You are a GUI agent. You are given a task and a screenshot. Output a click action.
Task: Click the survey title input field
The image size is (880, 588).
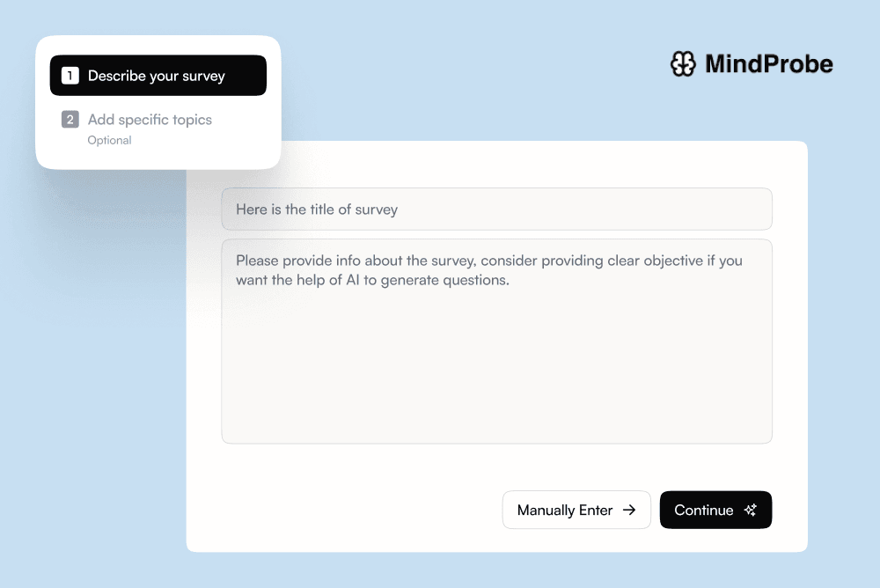coord(496,209)
